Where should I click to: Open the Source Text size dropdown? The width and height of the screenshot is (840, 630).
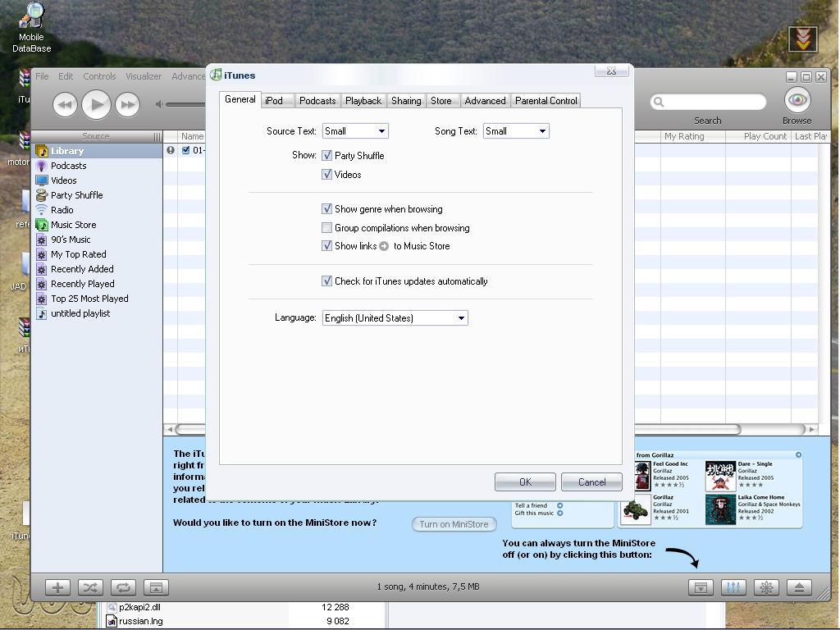(x=355, y=131)
